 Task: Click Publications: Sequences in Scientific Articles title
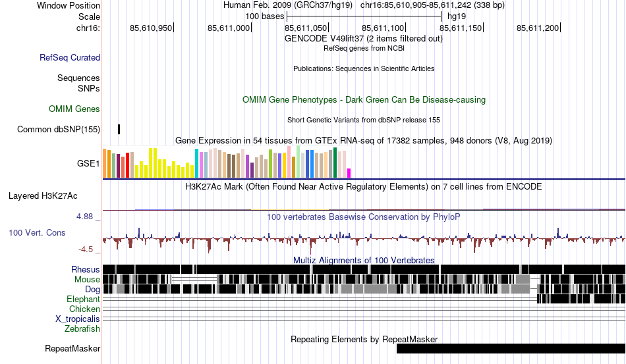(x=364, y=68)
